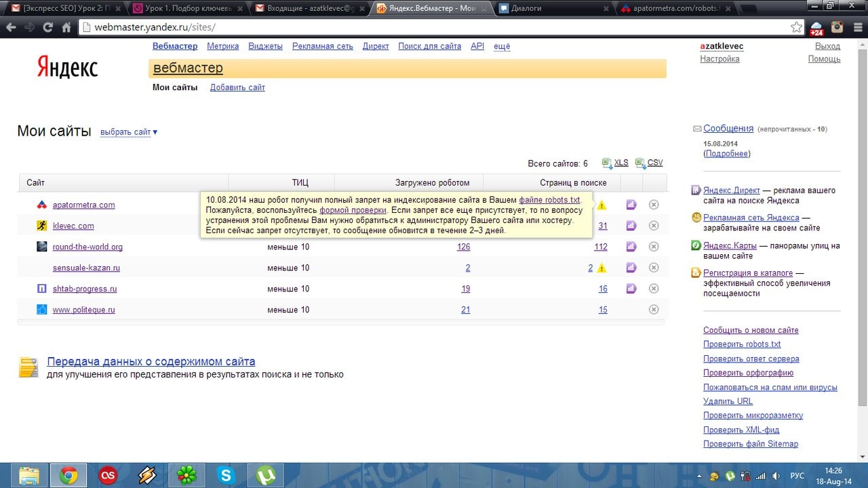868x488 pixels.
Task: Remove klevec.com with its X icon
Action: click(654, 226)
